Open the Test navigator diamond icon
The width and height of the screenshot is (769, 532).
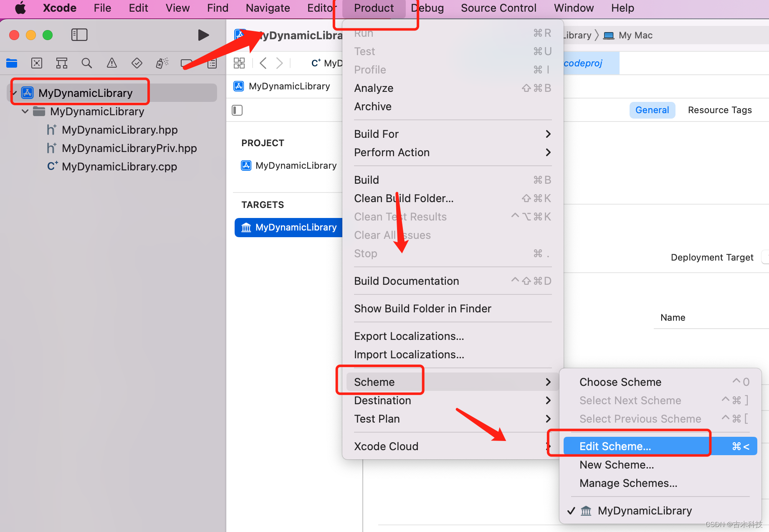[137, 63]
